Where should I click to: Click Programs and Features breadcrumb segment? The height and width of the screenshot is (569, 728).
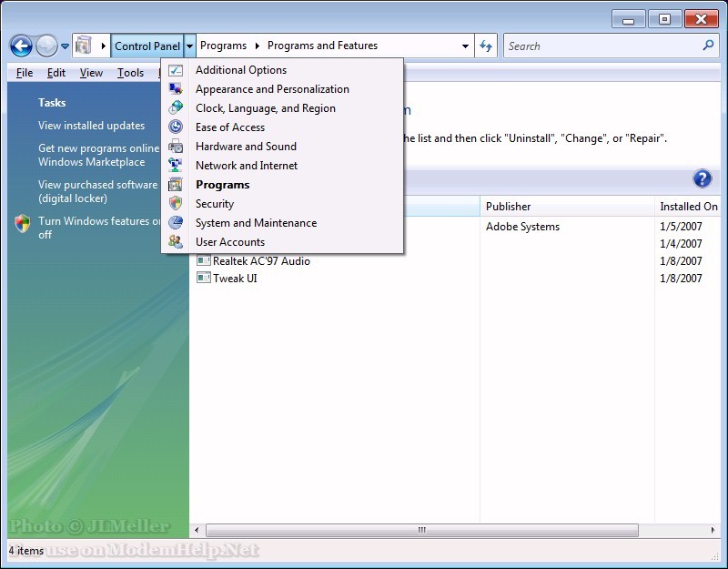322,46
